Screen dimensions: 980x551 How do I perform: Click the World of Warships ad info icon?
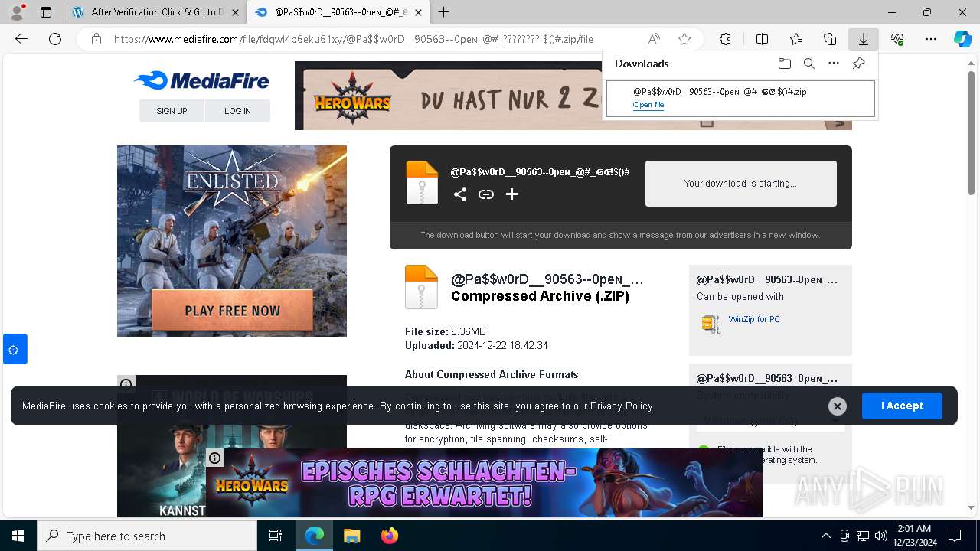pyautogui.click(x=126, y=383)
